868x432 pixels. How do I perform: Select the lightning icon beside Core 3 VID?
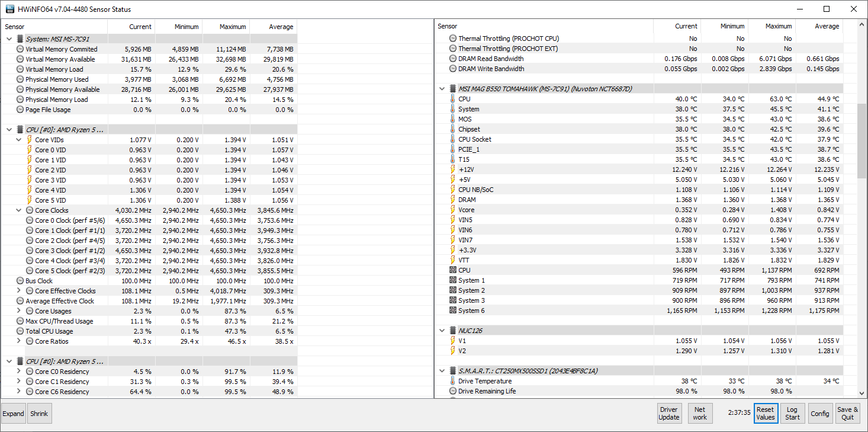click(x=30, y=180)
